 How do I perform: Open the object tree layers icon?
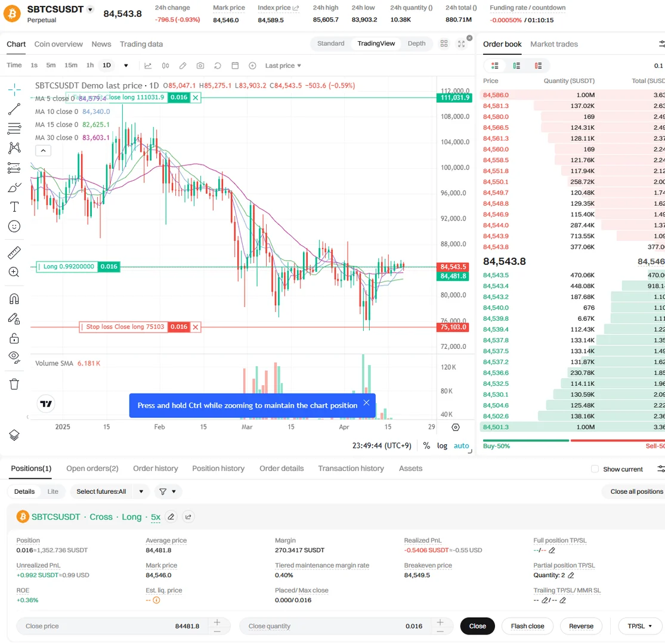[x=14, y=435]
